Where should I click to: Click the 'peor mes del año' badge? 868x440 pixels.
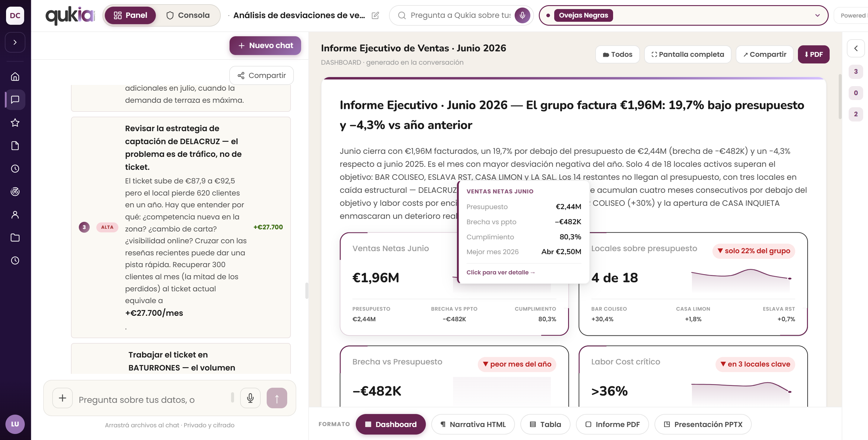[517, 364]
